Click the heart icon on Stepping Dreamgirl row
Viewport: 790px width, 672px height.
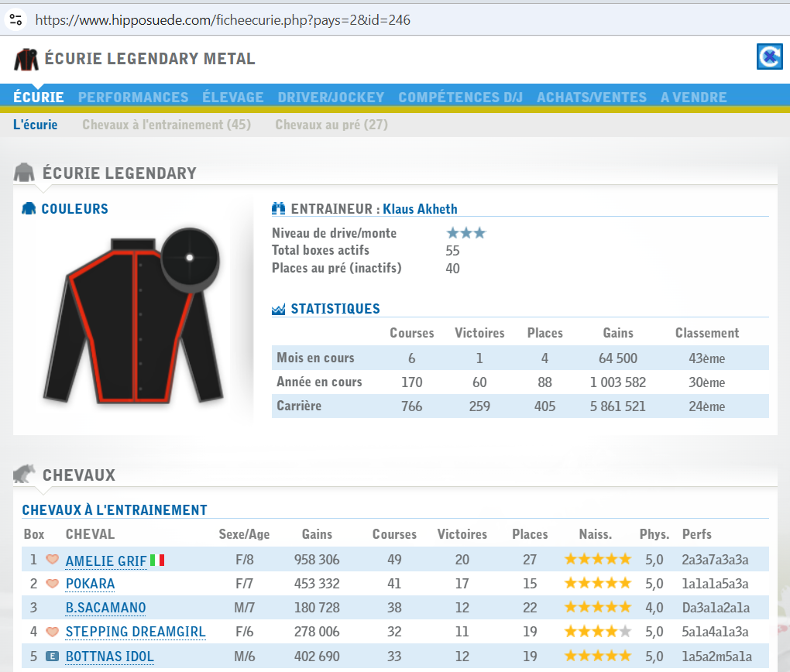click(x=52, y=631)
